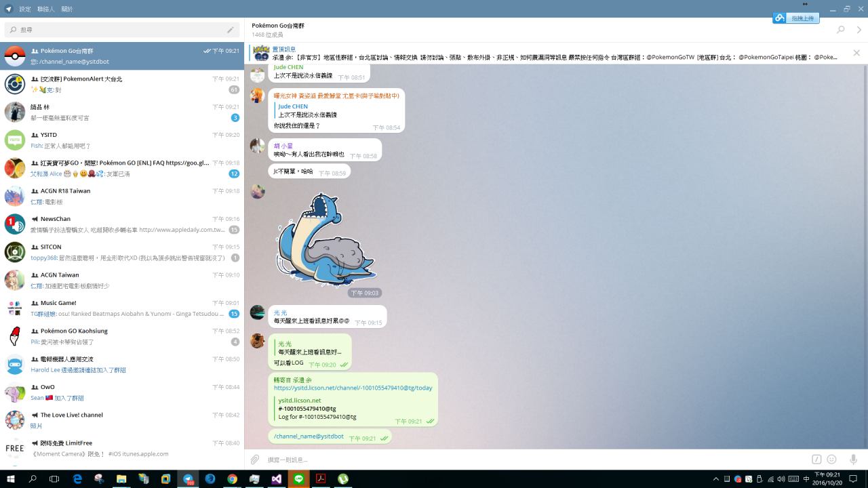Viewport: 868px width, 488px height.
Task: Open the OwO group chat
Action: coord(122,392)
